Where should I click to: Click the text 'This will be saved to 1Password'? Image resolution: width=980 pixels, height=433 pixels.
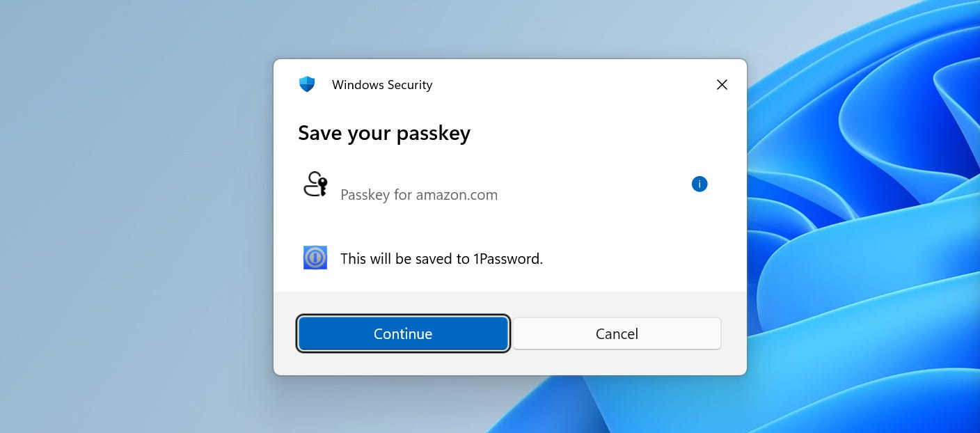441,258
